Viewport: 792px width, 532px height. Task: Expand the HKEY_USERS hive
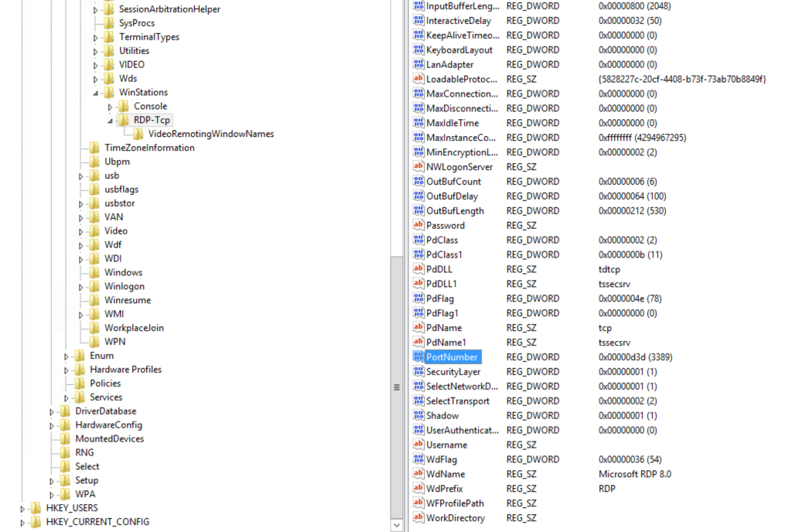(22, 509)
